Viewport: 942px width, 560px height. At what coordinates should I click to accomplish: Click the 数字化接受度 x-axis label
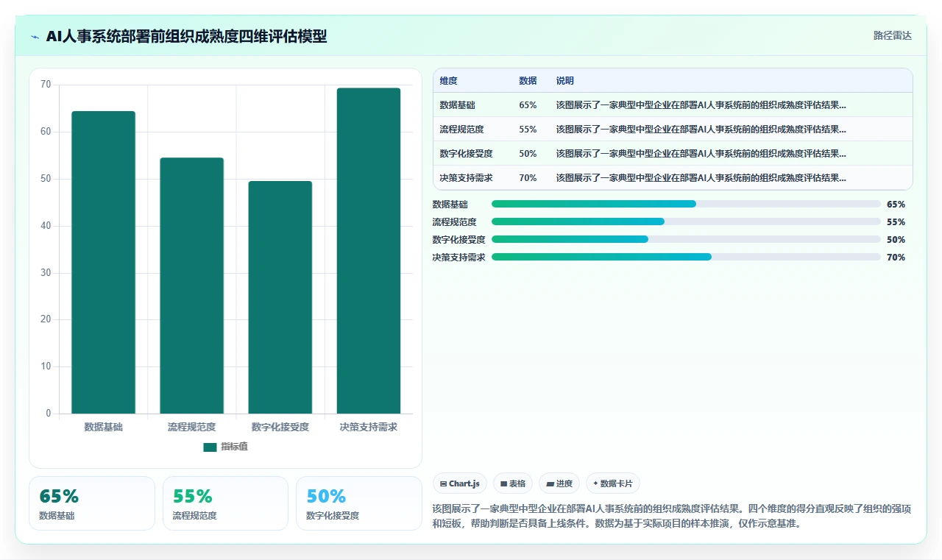pos(280,427)
